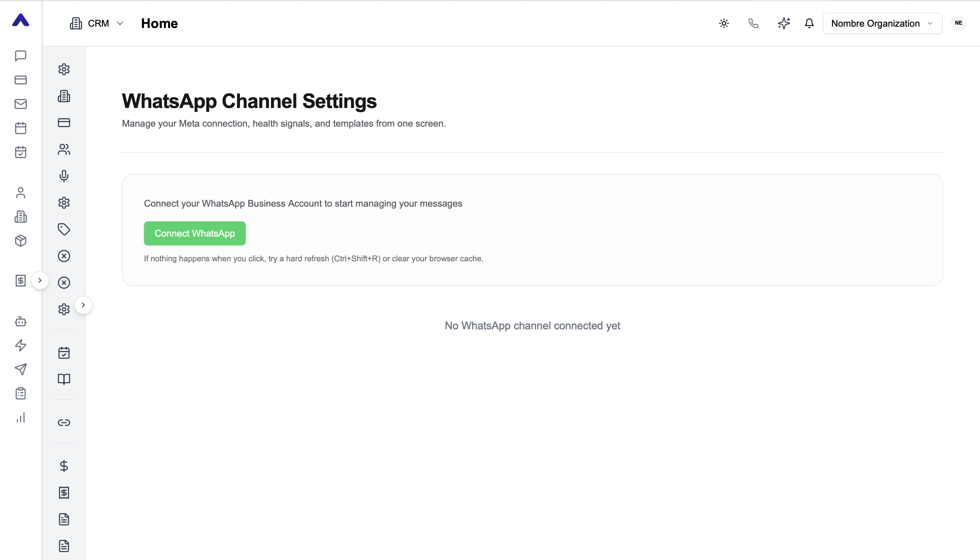The height and width of the screenshot is (560, 980).
Task: Open the chat bubble conversations icon
Action: [21, 56]
